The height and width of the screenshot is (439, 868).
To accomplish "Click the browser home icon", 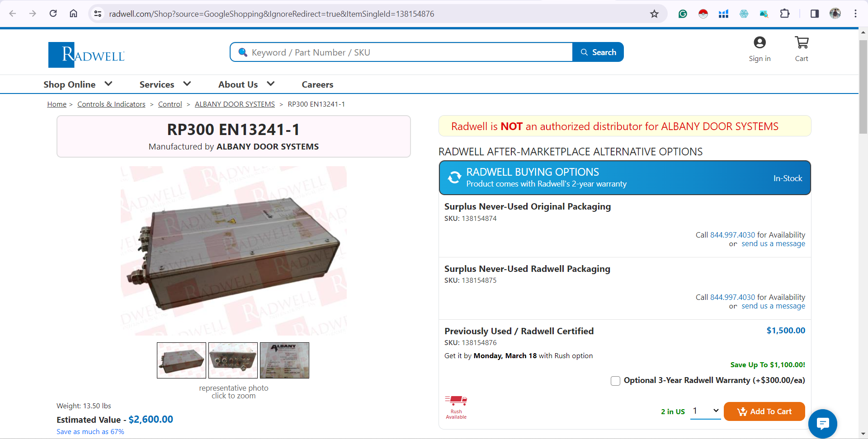I will click(x=73, y=14).
